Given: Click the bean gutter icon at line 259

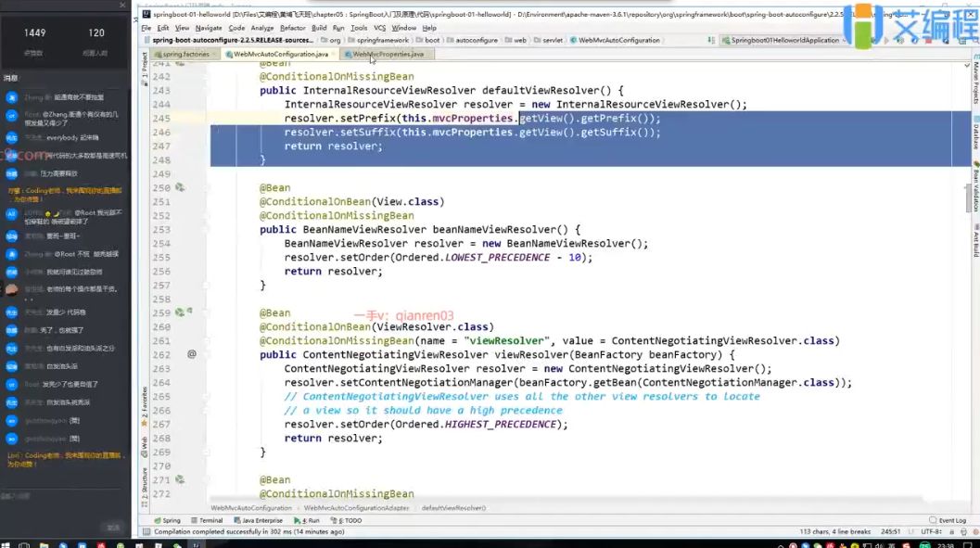Looking at the screenshot, I should (179, 312).
